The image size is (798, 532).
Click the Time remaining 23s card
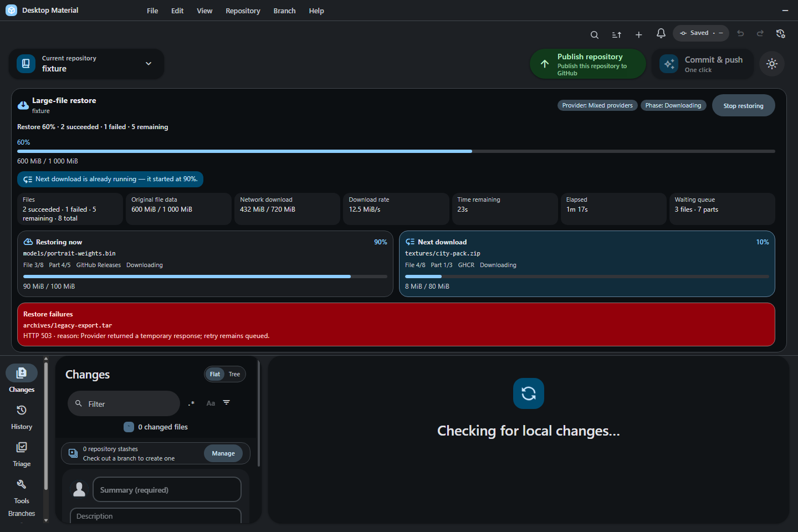(x=505, y=209)
